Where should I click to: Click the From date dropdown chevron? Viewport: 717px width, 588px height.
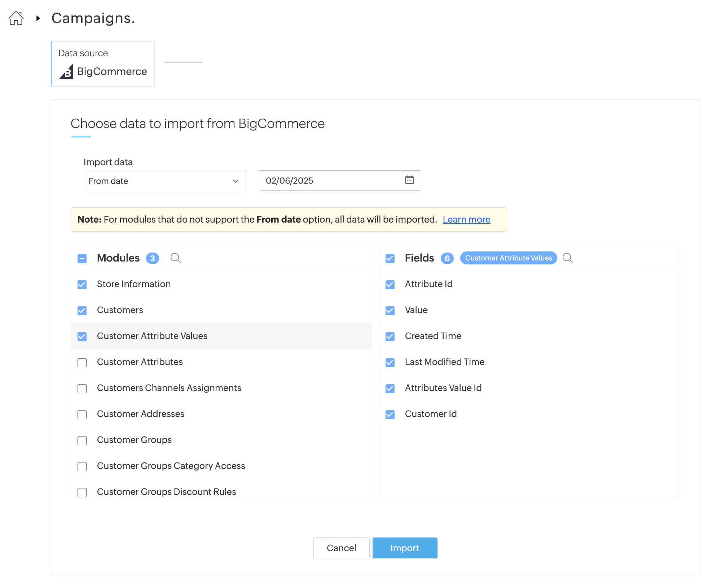[x=236, y=181]
